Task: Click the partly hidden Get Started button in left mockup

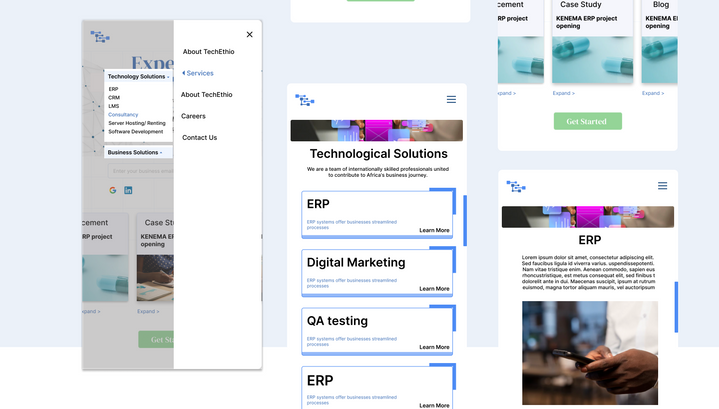Action: pyautogui.click(x=156, y=340)
